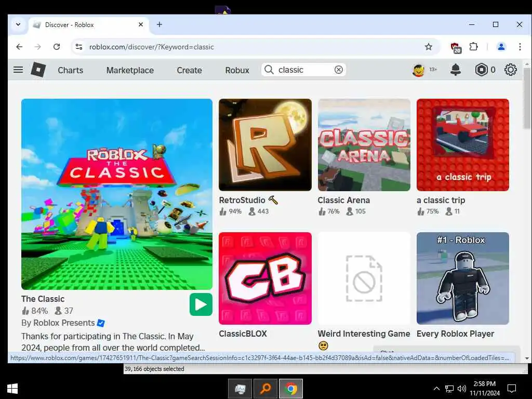Open the taskbar clock and date
532x399 pixels.
coord(485,389)
